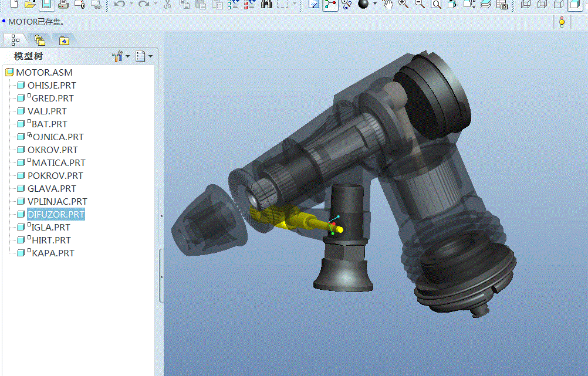Click the Print icon in toolbar
The width and height of the screenshot is (588, 376).
[63, 5]
